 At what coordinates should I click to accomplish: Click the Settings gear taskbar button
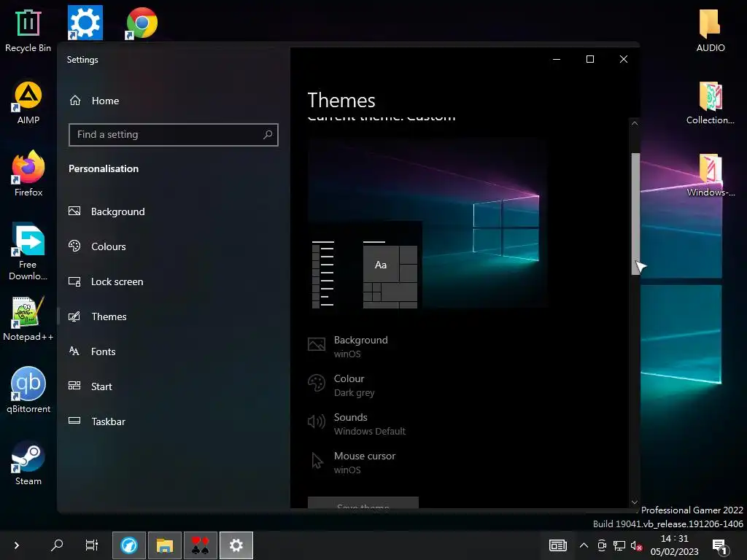pyautogui.click(x=236, y=545)
